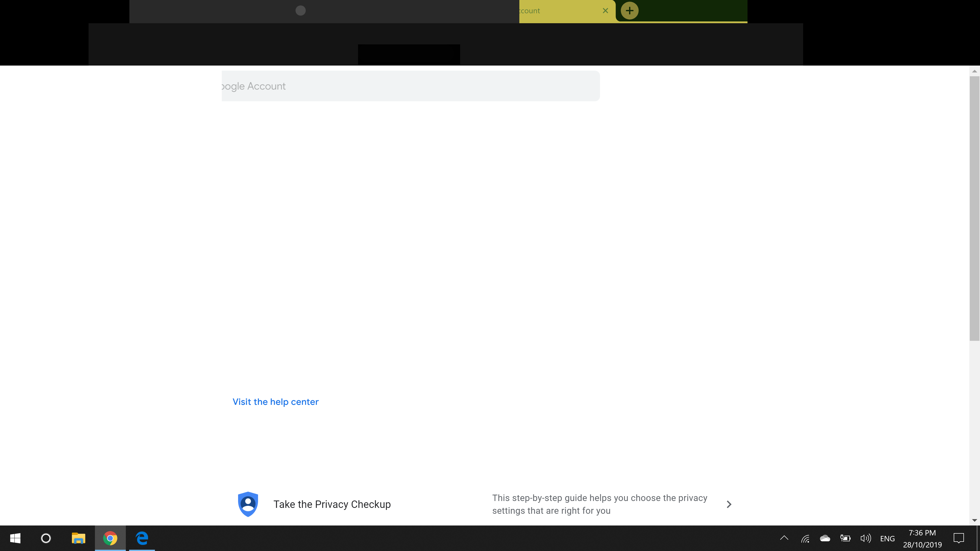Open the Privacy Checkup shield icon
This screenshot has width=980, height=551.
(248, 504)
